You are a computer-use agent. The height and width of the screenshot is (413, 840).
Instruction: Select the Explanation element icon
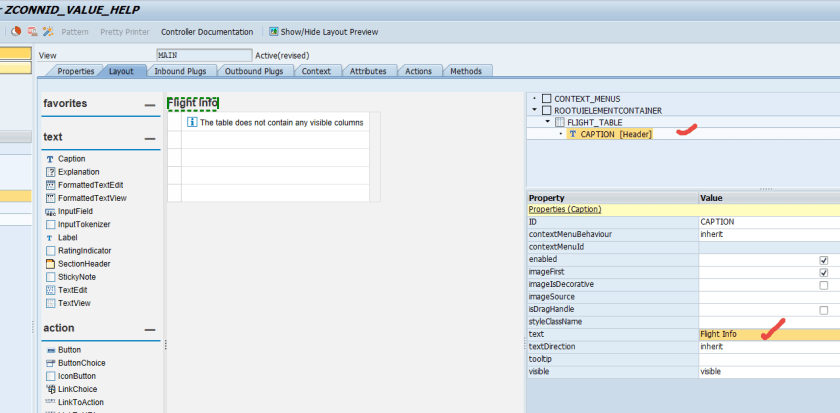click(x=50, y=172)
